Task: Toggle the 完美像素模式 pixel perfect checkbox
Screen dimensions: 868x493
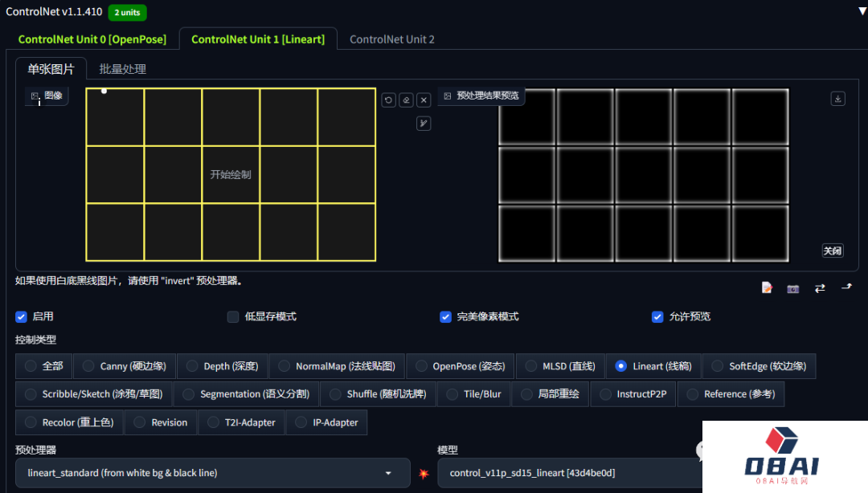Action: pyautogui.click(x=445, y=316)
